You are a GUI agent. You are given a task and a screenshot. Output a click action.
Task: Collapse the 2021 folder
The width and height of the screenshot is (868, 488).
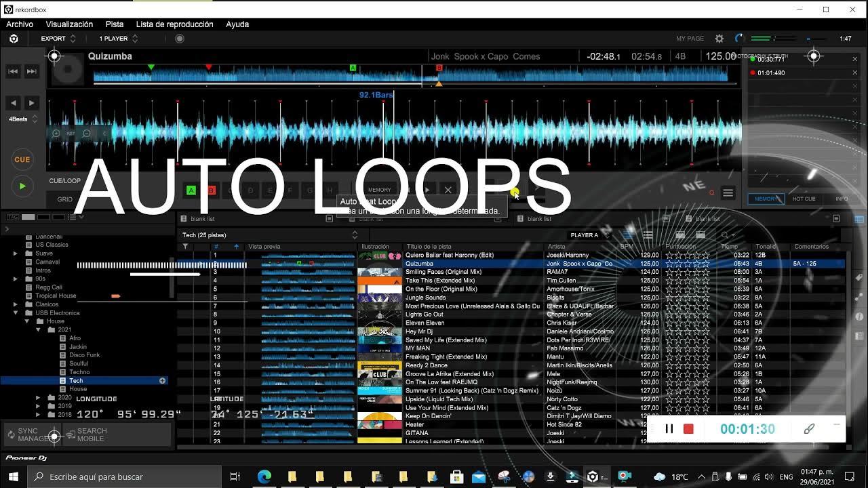pyautogui.click(x=38, y=330)
